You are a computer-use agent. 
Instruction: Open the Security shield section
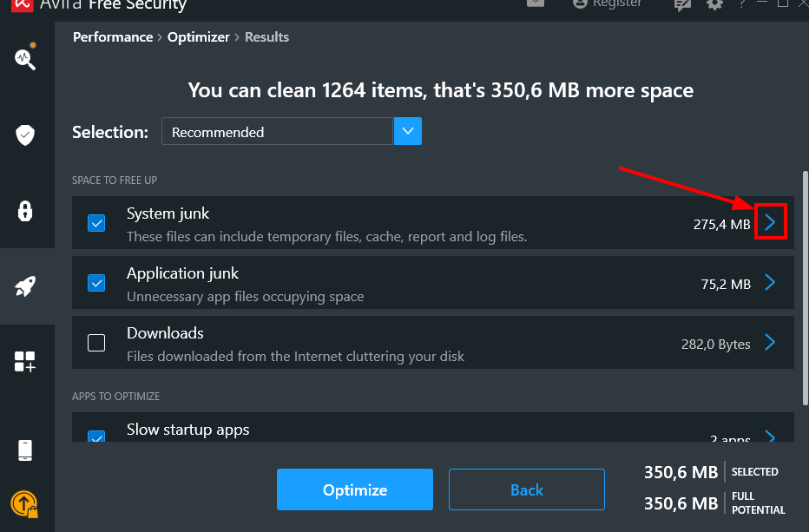pyautogui.click(x=24, y=135)
